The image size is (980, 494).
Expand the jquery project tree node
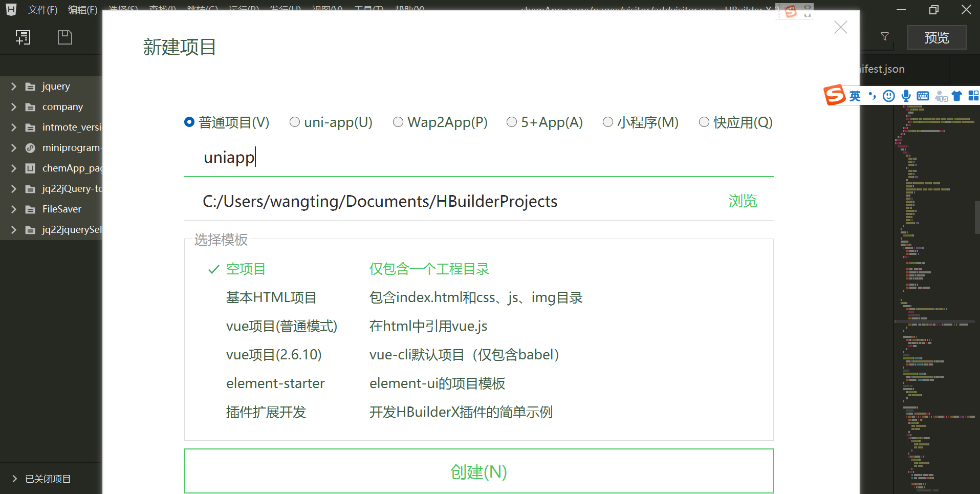pyautogui.click(x=14, y=87)
